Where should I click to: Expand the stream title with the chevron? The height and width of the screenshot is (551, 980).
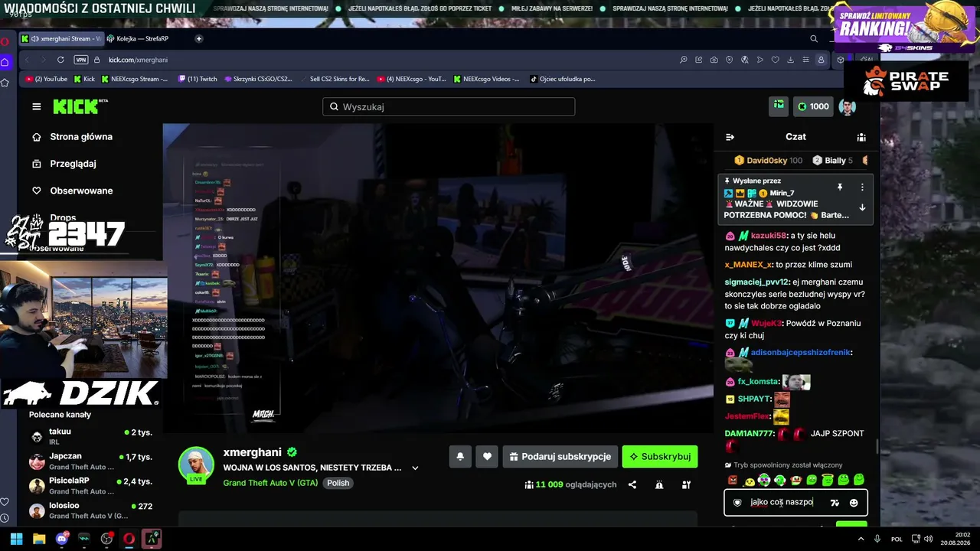tap(416, 468)
